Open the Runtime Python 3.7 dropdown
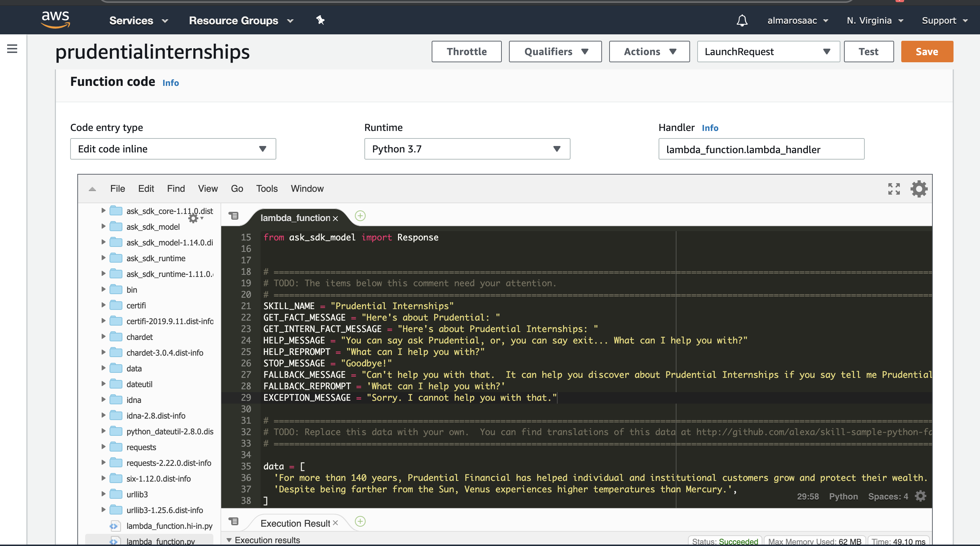980x546 pixels. 467,149
